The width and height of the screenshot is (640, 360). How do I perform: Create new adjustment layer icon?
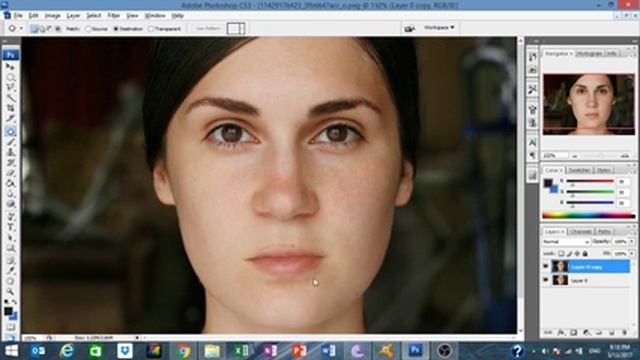(x=586, y=333)
